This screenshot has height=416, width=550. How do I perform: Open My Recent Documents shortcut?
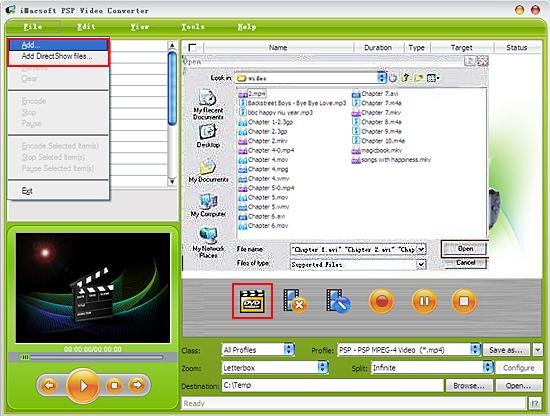208,104
